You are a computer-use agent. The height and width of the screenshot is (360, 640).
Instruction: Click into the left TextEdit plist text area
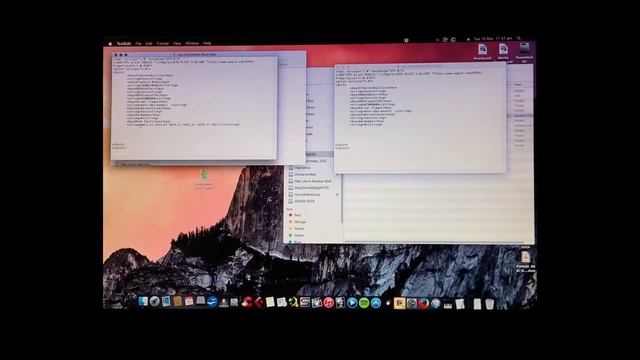point(194,108)
